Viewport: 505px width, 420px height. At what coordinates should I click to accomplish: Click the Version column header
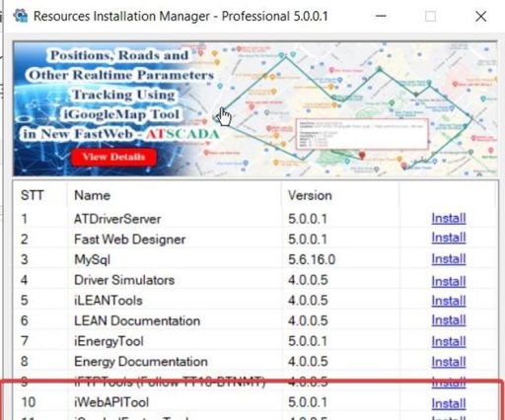[310, 195]
